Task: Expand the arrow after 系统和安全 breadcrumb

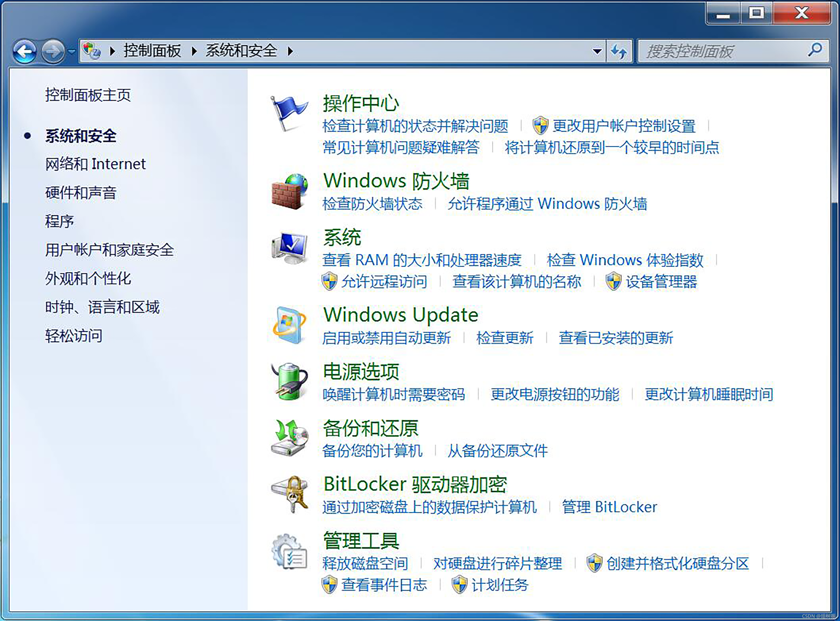Action: click(290, 51)
